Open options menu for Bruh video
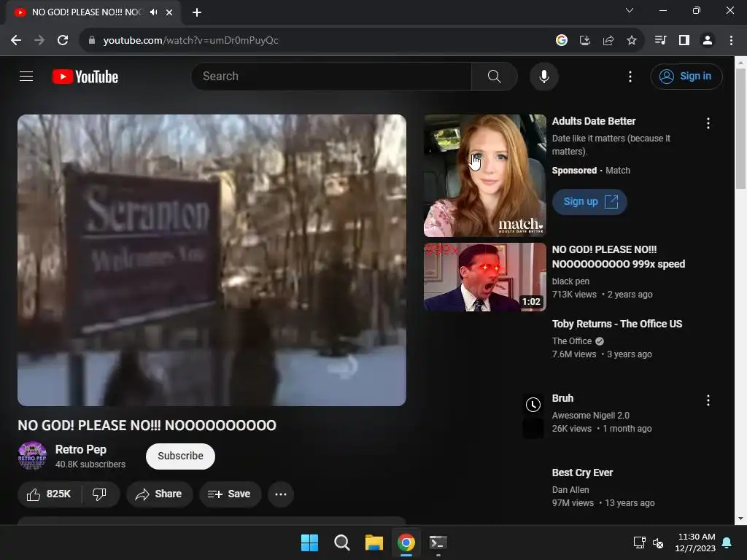The width and height of the screenshot is (747, 560). point(708,400)
